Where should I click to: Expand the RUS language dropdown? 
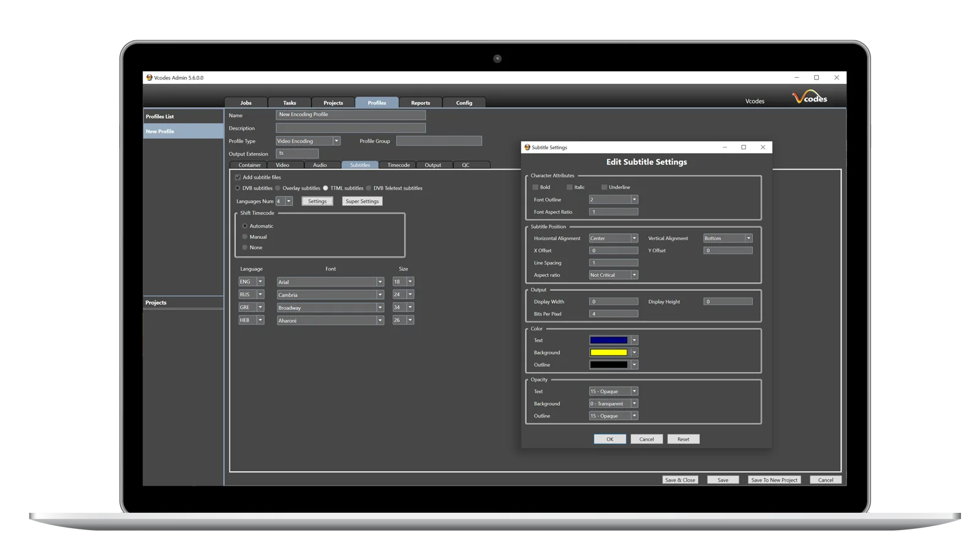[260, 295]
